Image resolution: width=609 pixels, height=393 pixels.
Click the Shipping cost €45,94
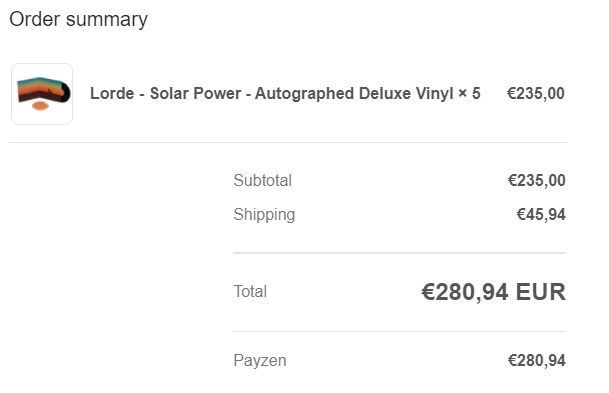(541, 215)
